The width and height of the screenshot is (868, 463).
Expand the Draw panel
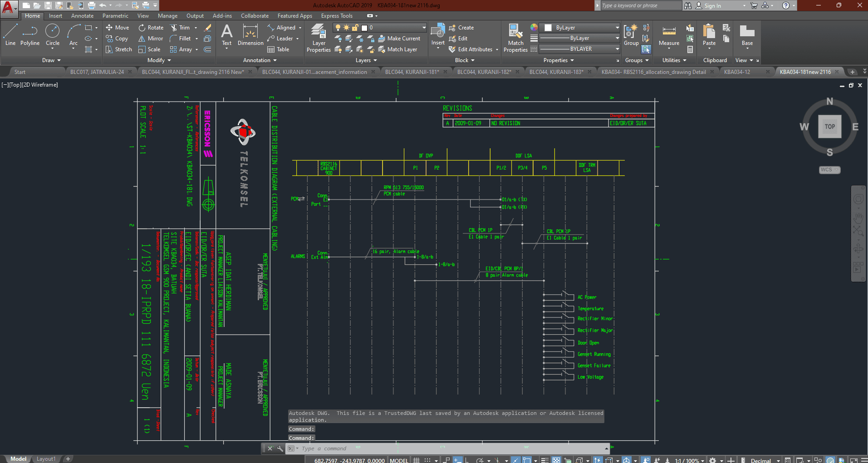51,60
